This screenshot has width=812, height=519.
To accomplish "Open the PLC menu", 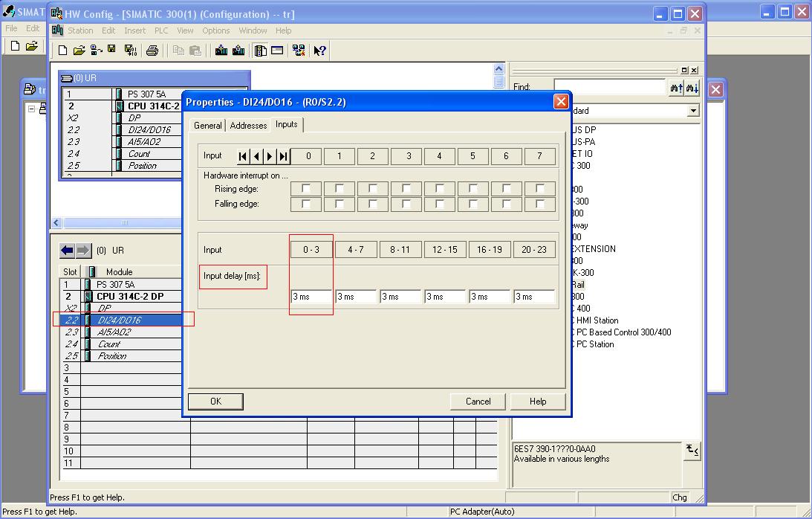I will coord(161,30).
